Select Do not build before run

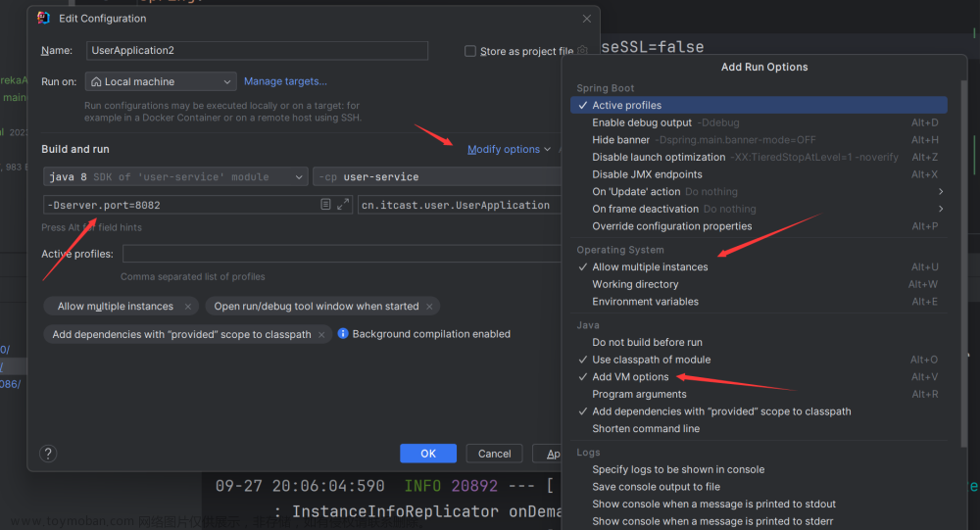click(x=759, y=343)
